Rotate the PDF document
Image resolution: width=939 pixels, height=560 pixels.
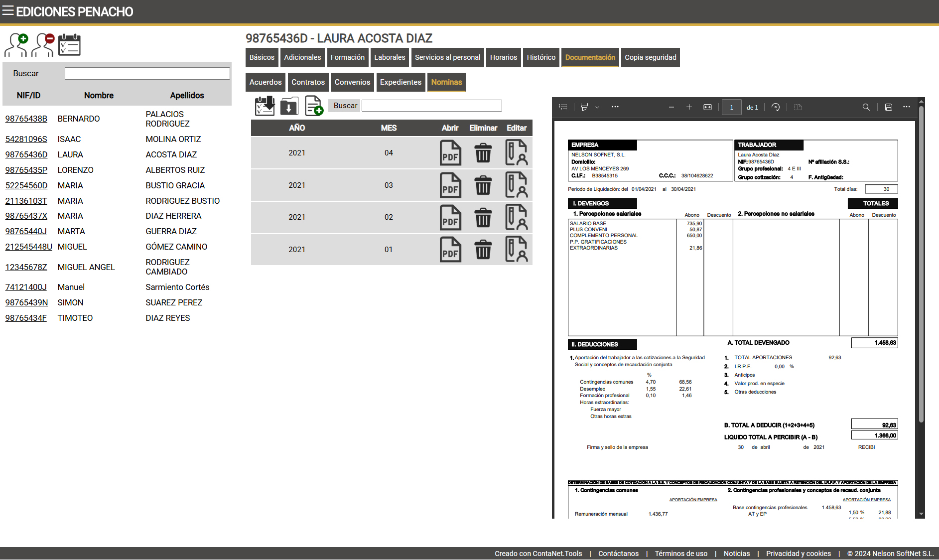click(776, 107)
